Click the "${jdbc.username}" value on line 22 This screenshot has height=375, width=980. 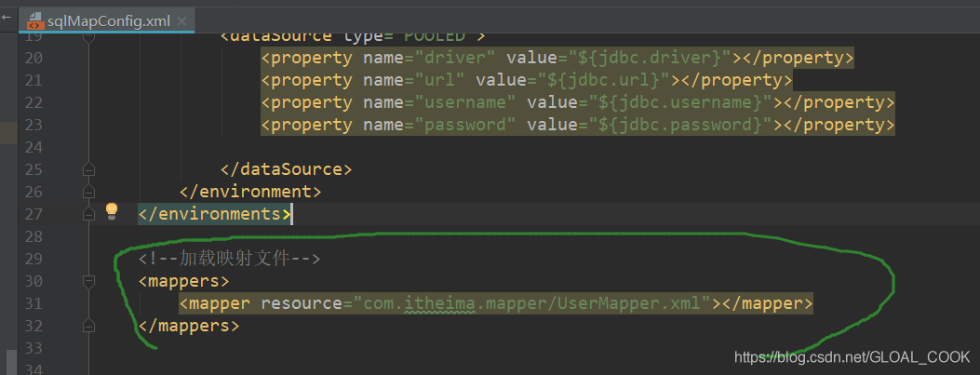[680, 102]
